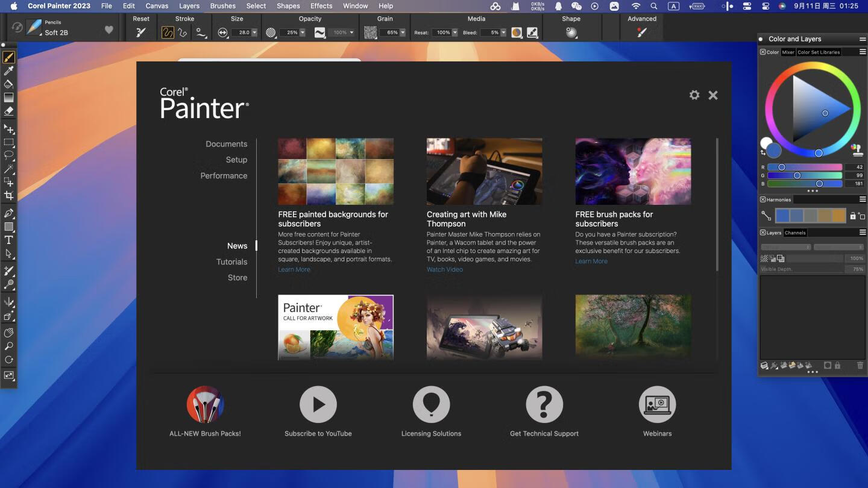Viewport: 868px width, 488px height.
Task: Open Learn More under brush packs
Action: (x=591, y=261)
